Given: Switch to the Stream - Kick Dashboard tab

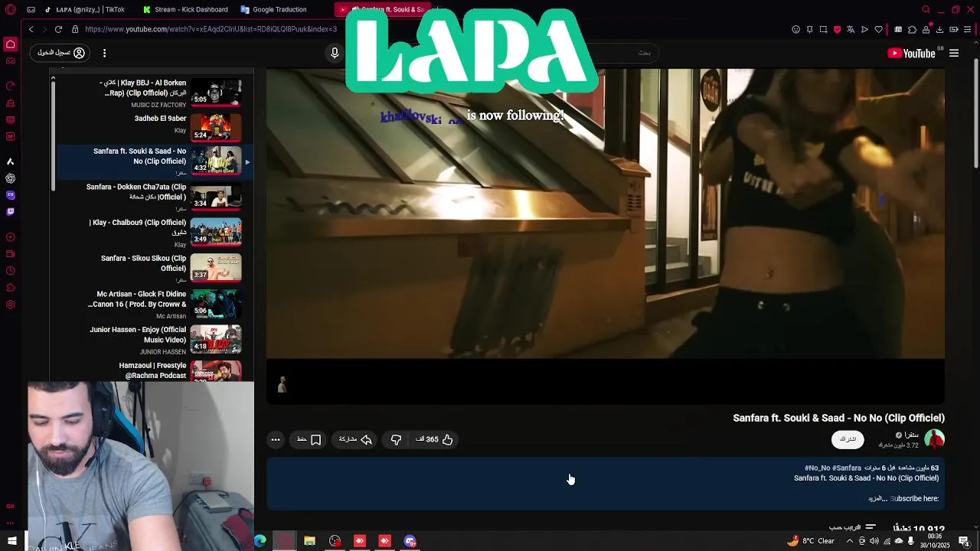Looking at the screenshot, I should point(186,9).
